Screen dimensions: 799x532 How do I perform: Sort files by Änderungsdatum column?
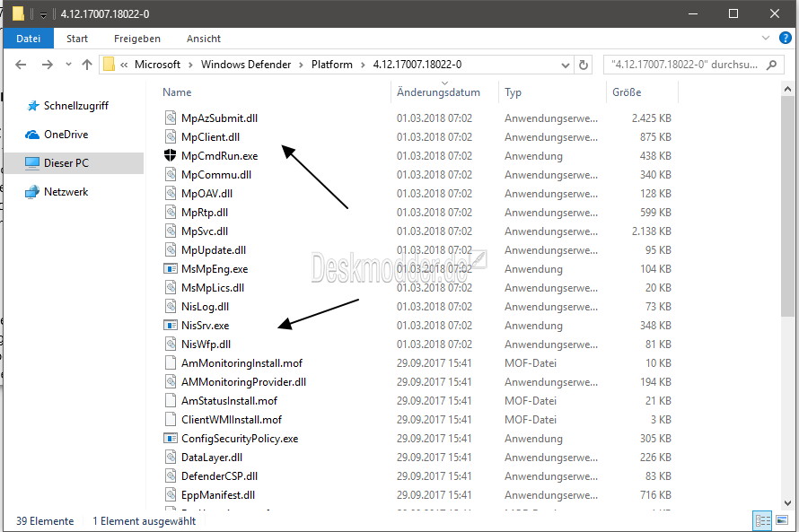pyautogui.click(x=438, y=92)
